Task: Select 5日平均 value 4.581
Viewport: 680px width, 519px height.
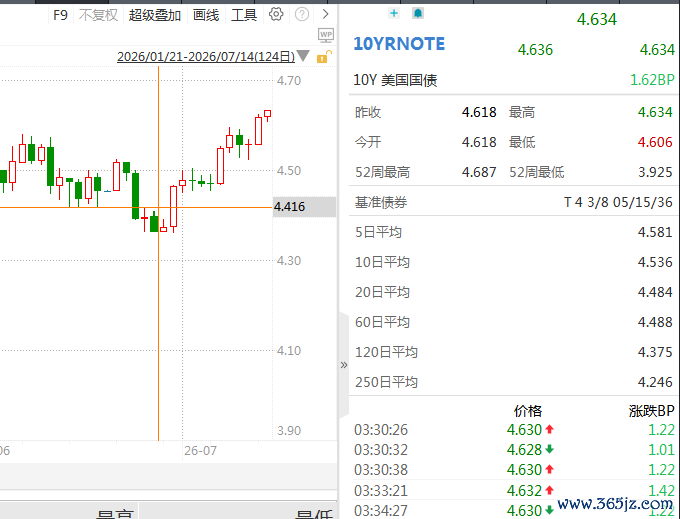Action: (x=655, y=232)
